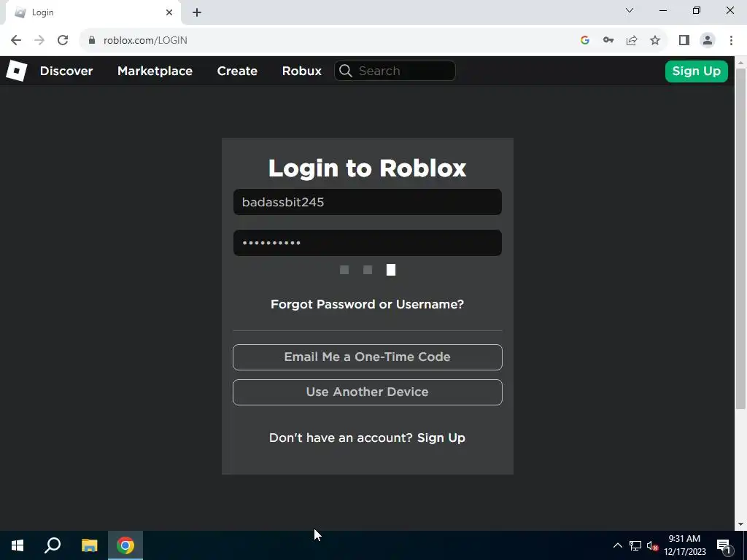Open File Explorer from taskbar
747x560 pixels.
click(89, 545)
